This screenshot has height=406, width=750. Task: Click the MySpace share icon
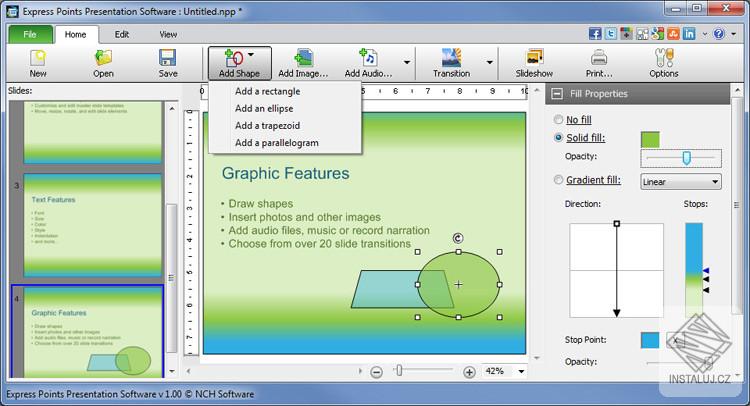coord(642,34)
